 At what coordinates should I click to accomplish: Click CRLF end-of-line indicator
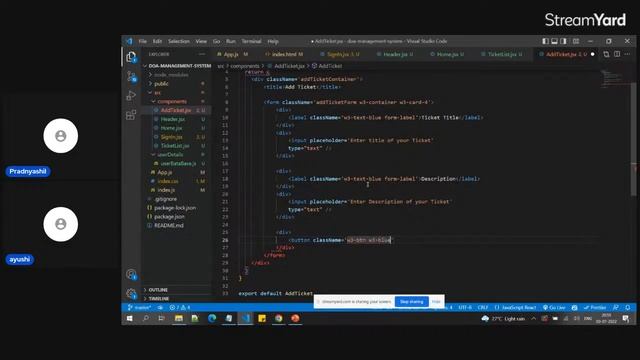483,307
